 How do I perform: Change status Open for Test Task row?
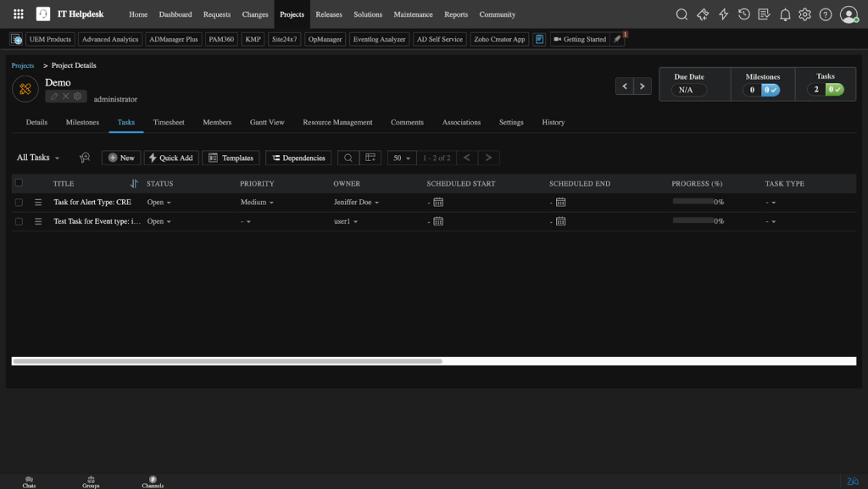click(159, 221)
